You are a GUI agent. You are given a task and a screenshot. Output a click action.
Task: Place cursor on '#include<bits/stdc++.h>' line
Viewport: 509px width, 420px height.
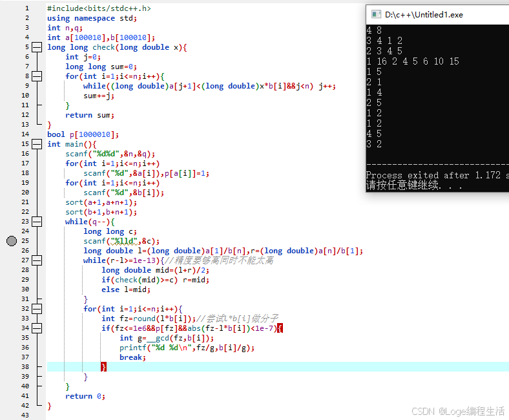pyautogui.click(x=99, y=8)
